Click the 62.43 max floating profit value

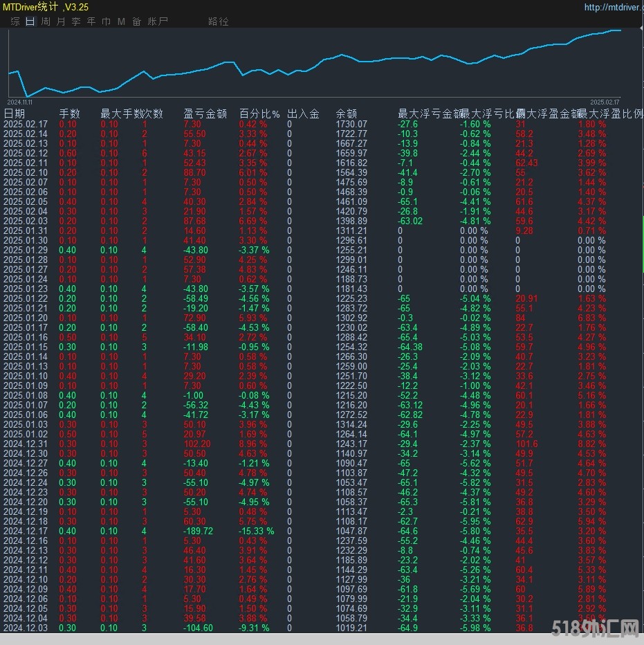(526, 163)
